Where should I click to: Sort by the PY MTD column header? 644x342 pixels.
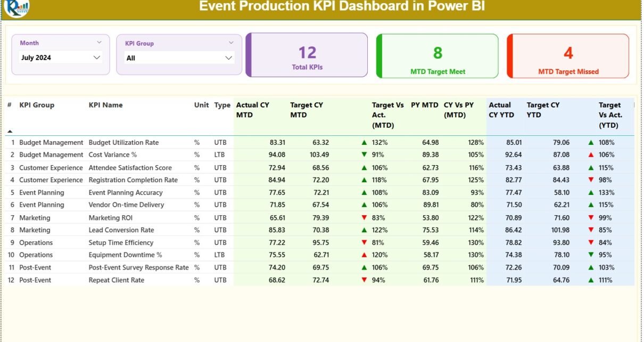pos(424,105)
